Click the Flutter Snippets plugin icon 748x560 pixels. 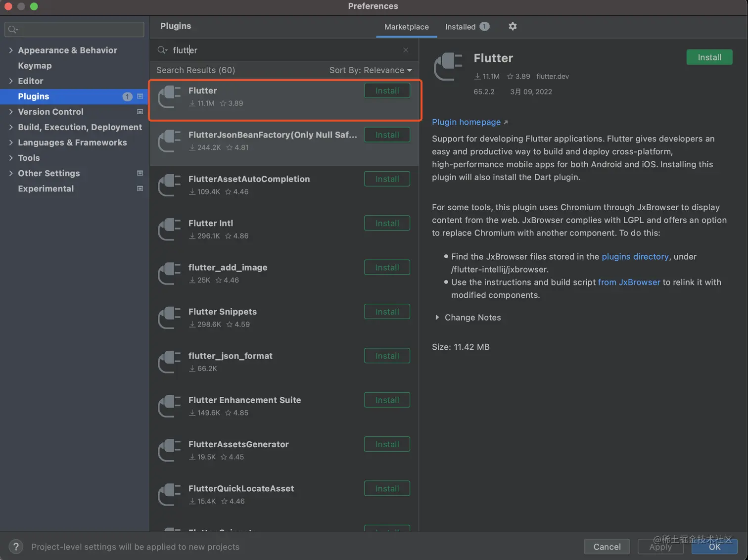point(169,318)
